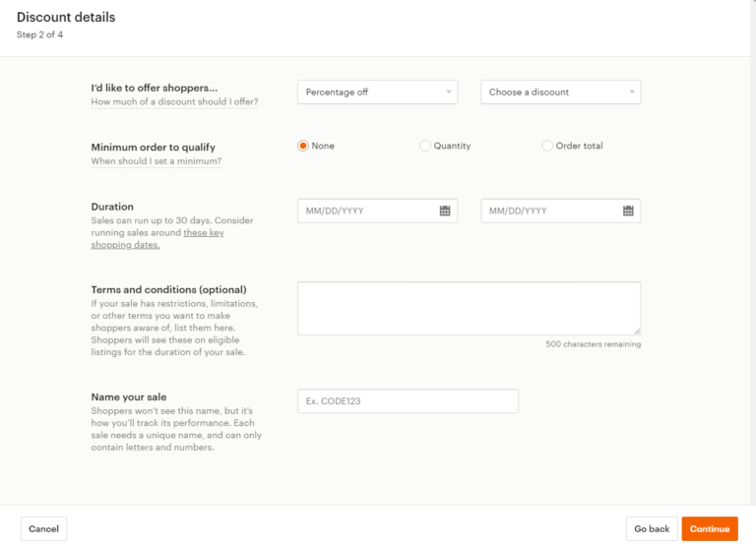Viewport: 756px width, 548px height.
Task: Open the Percentage off discount type dropdown
Action: tap(377, 92)
